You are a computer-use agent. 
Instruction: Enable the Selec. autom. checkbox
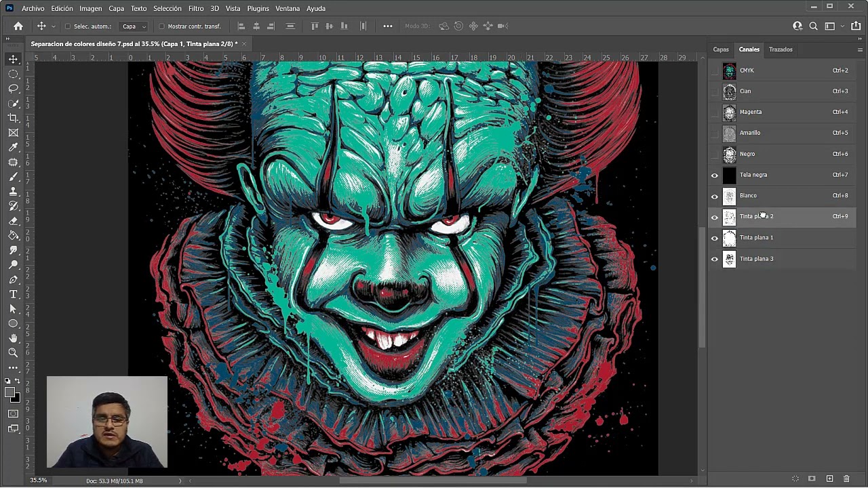[x=68, y=26]
